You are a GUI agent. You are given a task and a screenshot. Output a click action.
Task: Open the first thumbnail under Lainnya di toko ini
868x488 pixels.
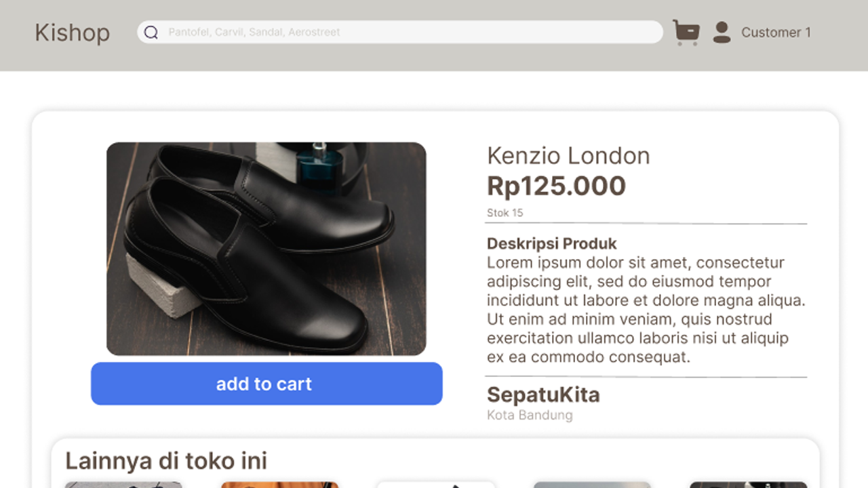click(x=123, y=484)
